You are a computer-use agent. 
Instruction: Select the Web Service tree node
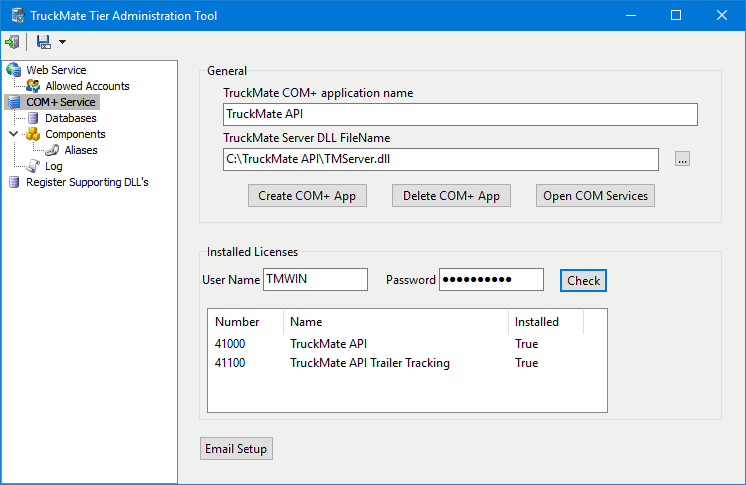pos(56,70)
